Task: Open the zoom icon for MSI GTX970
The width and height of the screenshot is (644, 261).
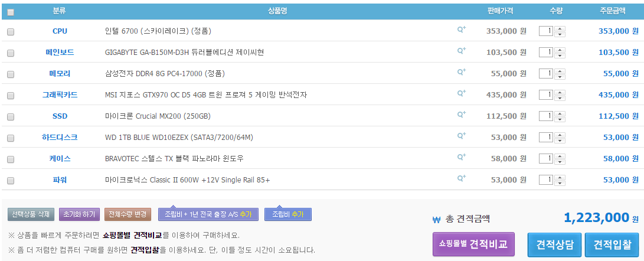Action: tap(461, 94)
